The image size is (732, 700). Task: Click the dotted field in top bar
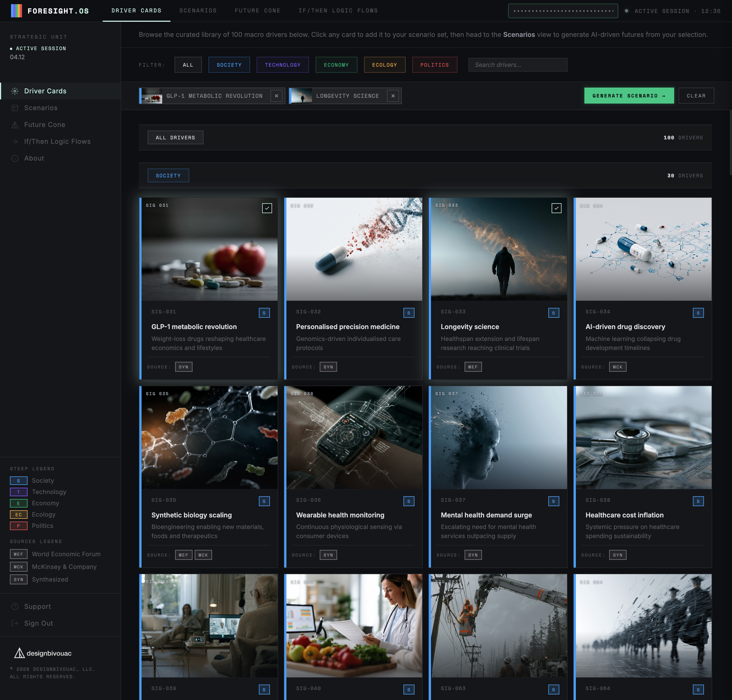[563, 11]
